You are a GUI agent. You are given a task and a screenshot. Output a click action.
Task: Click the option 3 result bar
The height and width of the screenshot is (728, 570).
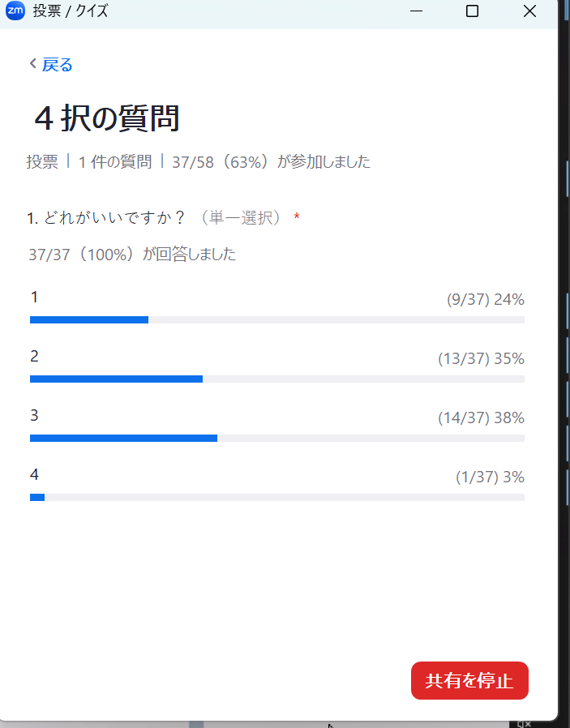(276, 438)
